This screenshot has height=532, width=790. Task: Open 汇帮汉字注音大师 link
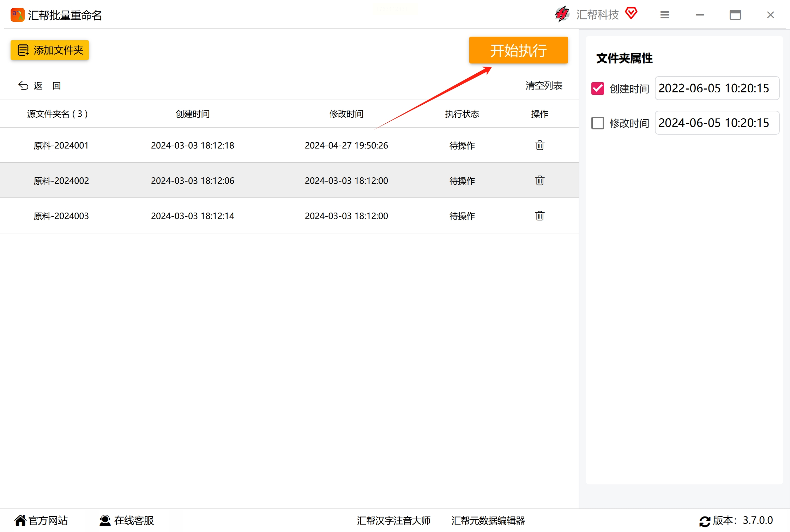393,520
